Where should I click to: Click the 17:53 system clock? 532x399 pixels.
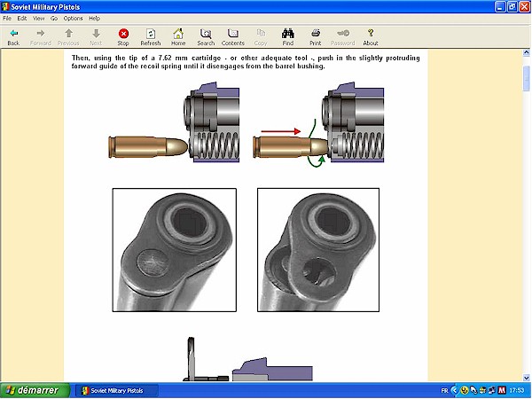(517, 391)
